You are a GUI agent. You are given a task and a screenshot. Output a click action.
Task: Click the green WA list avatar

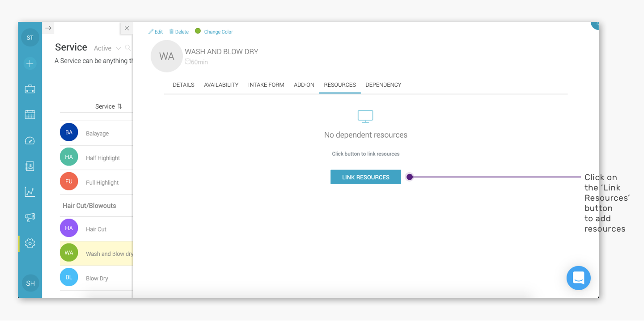[69, 253]
